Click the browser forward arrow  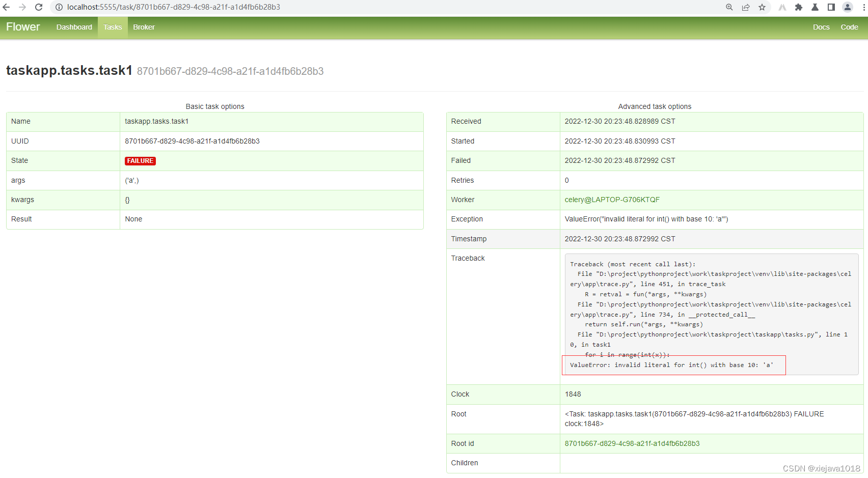[x=23, y=7]
